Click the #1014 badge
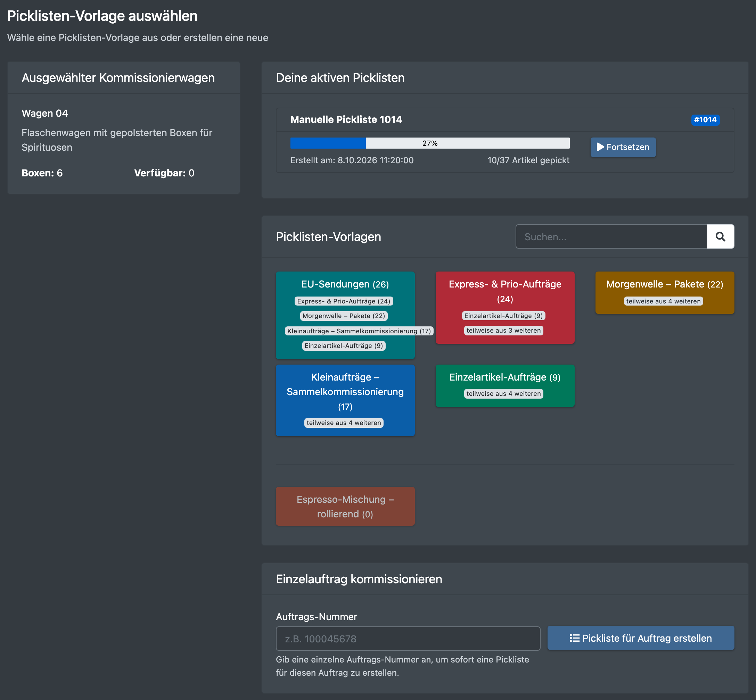The width and height of the screenshot is (756, 700). 705,120
